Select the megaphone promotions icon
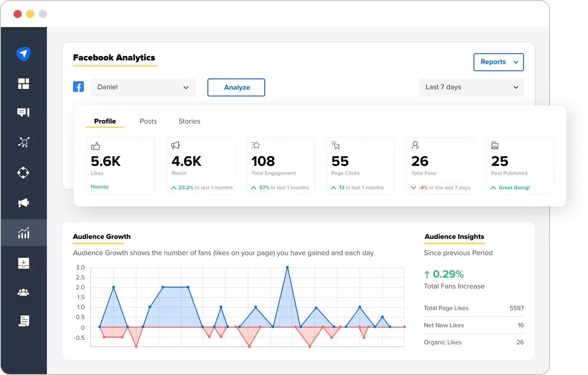588x375 pixels. click(x=23, y=202)
